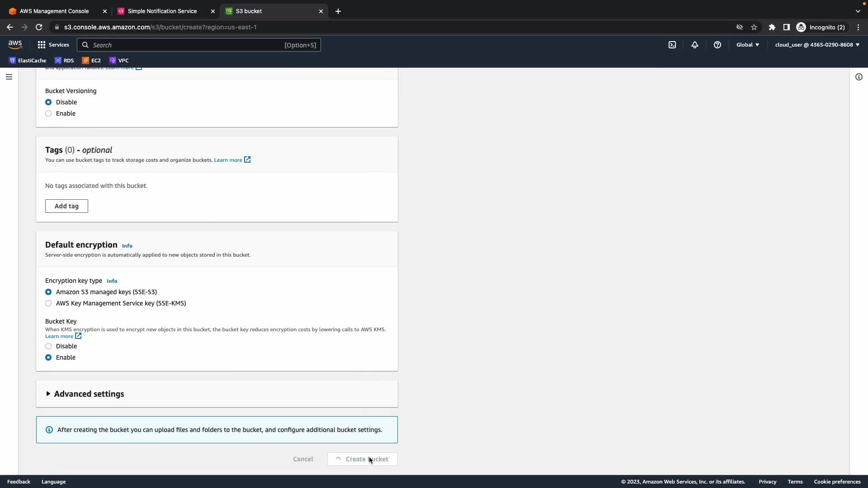Switch to Simple Notification Service tab
The height and width of the screenshot is (488, 868).
pos(162,11)
